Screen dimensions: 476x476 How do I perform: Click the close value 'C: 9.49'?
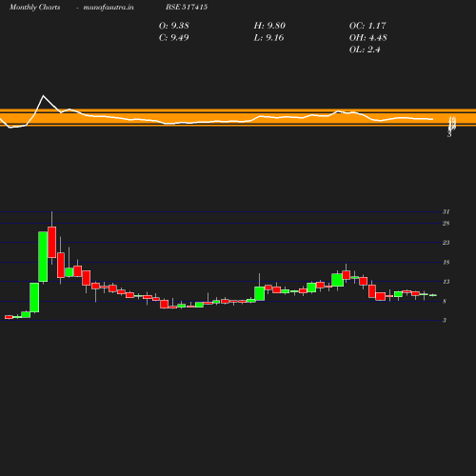coord(174,37)
